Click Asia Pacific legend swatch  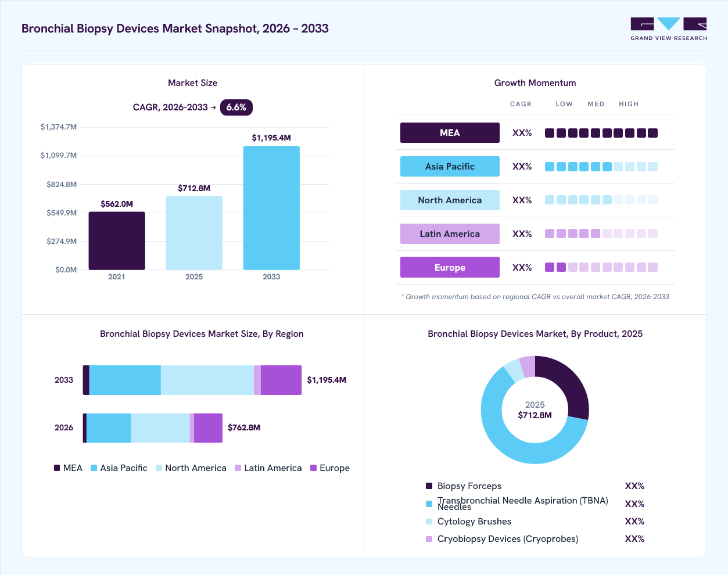[94, 468]
